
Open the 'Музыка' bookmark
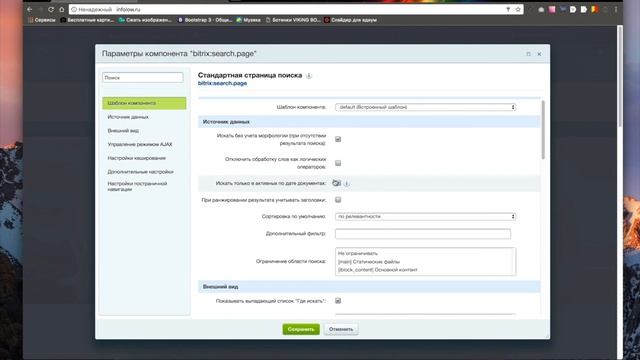[248, 20]
